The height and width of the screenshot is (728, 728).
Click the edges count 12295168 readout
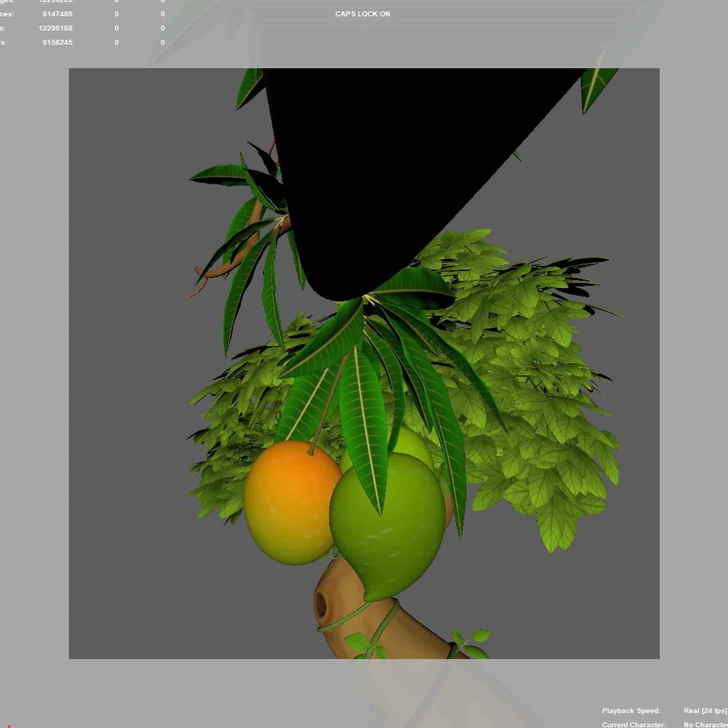pos(55,28)
